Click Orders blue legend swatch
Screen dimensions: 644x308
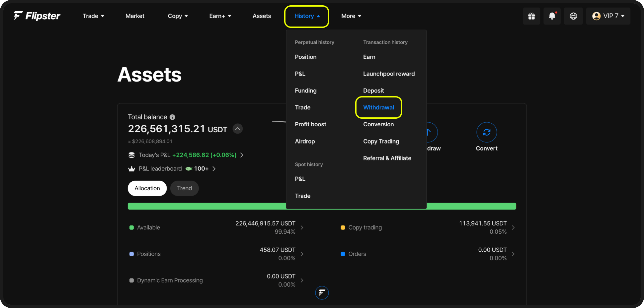click(343, 254)
